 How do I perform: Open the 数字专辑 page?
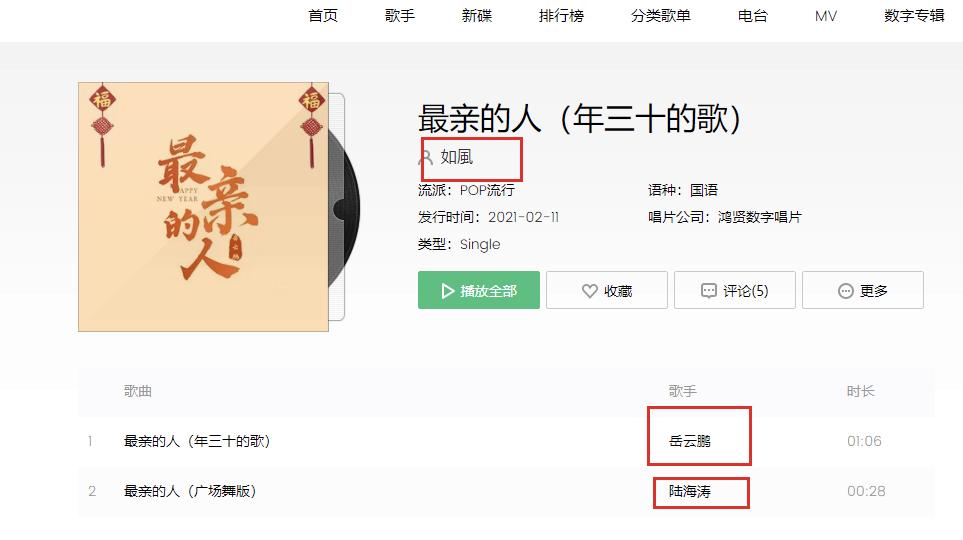(x=914, y=15)
